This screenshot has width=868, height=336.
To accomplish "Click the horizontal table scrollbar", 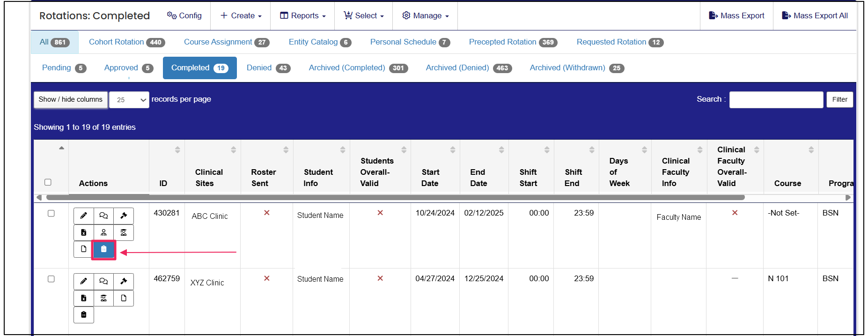I will point(396,197).
